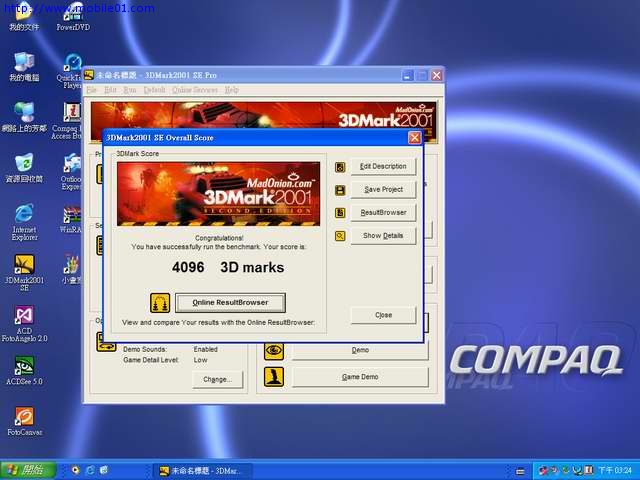The image size is (640, 480).
Task: Open the Run menu in 3DMark2001 SE Pro
Action: [130, 90]
